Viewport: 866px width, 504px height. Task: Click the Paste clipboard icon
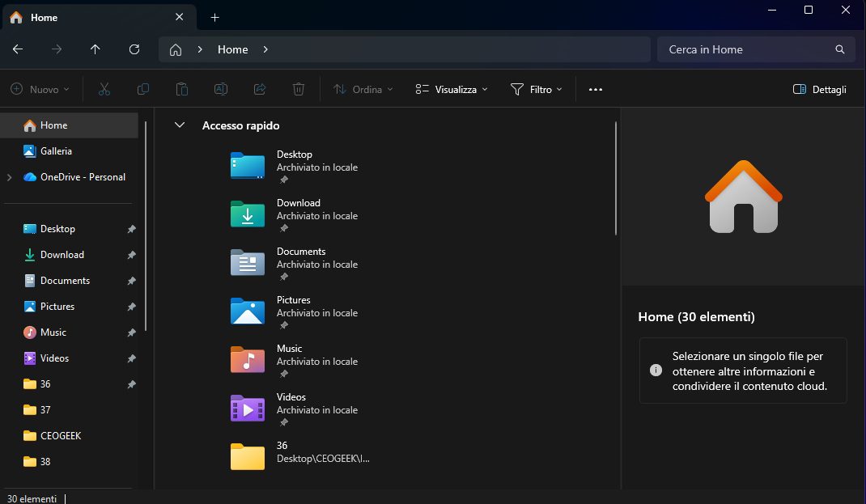click(182, 90)
